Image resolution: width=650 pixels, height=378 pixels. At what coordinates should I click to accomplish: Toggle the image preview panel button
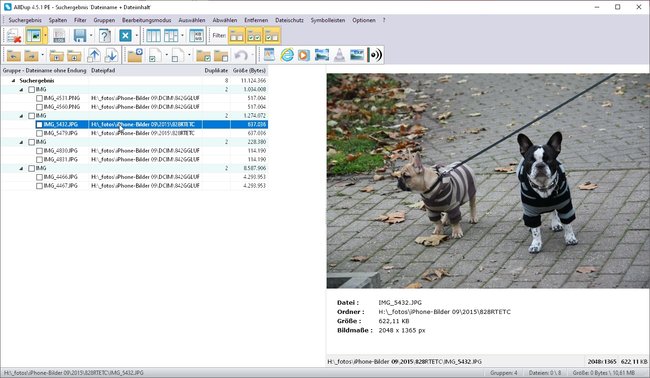click(34, 36)
